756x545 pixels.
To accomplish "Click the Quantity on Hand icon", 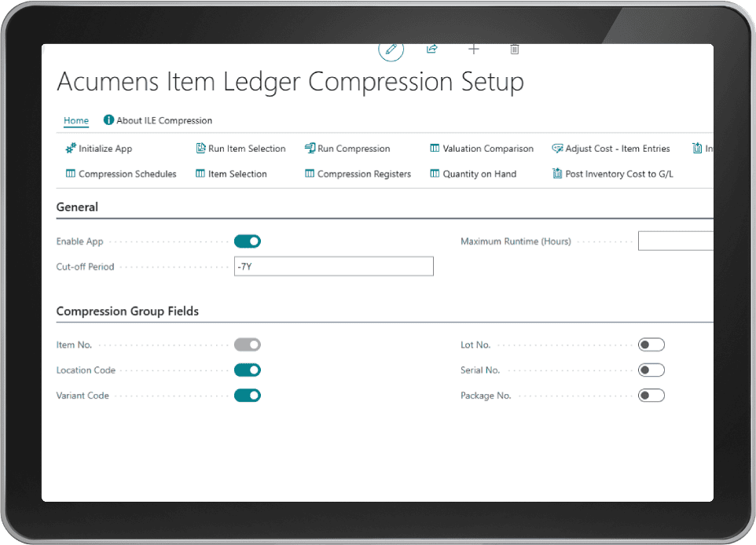I will (x=435, y=174).
